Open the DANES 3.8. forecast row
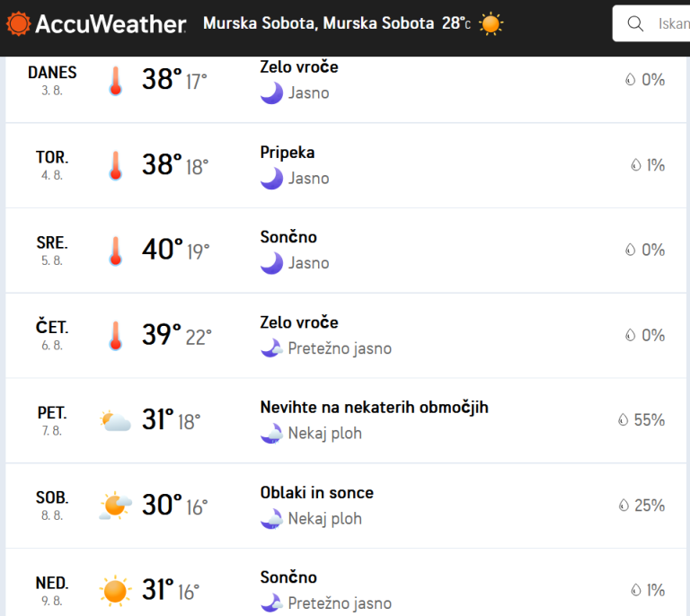Viewport: 690px width, 616px height. click(346, 89)
